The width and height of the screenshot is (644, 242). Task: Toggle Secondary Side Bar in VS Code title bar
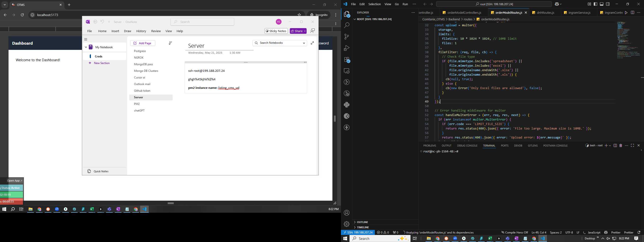(x=608, y=4)
